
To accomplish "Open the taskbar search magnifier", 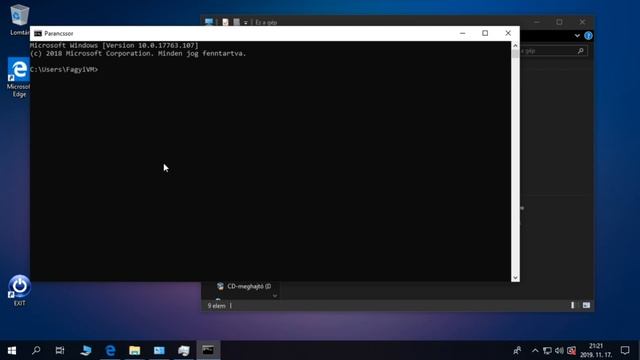I will click(x=36, y=350).
